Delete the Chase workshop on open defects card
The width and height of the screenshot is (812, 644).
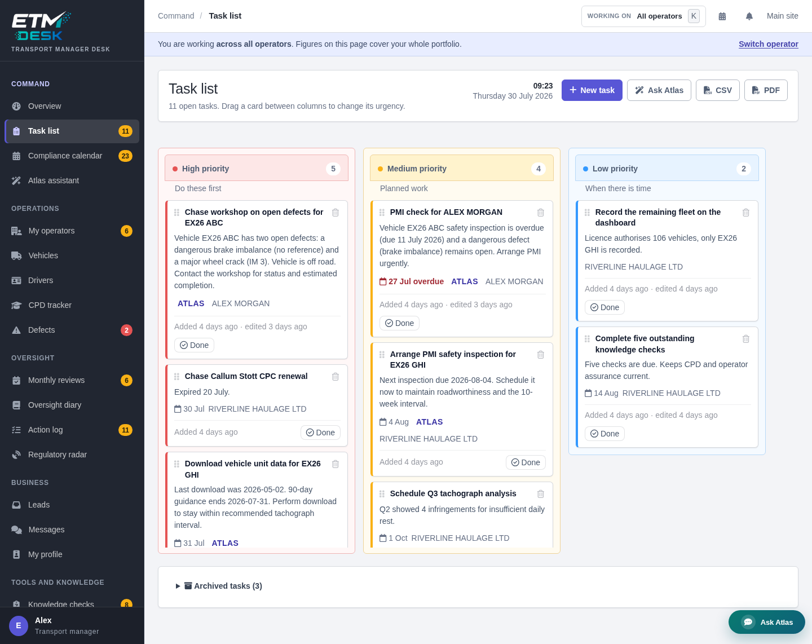[336, 213]
